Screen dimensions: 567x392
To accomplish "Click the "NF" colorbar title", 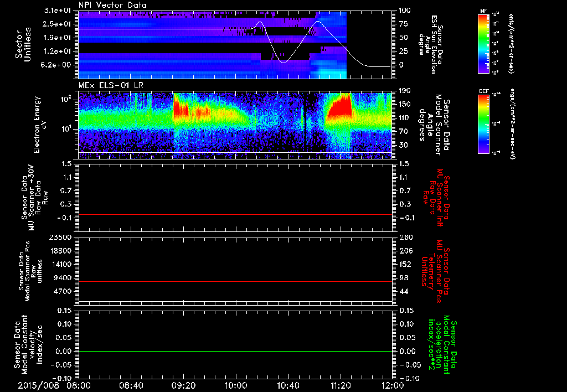I will 483,12.
